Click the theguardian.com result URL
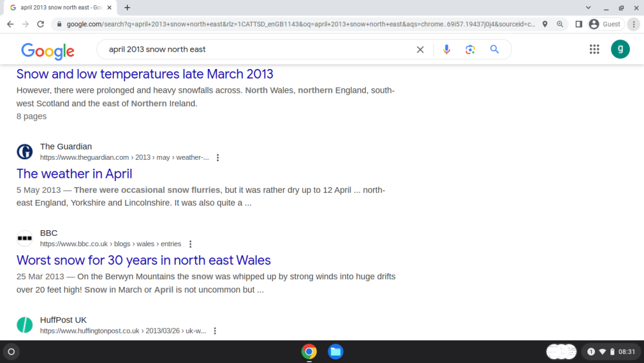 pyautogui.click(x=124, y=157)
